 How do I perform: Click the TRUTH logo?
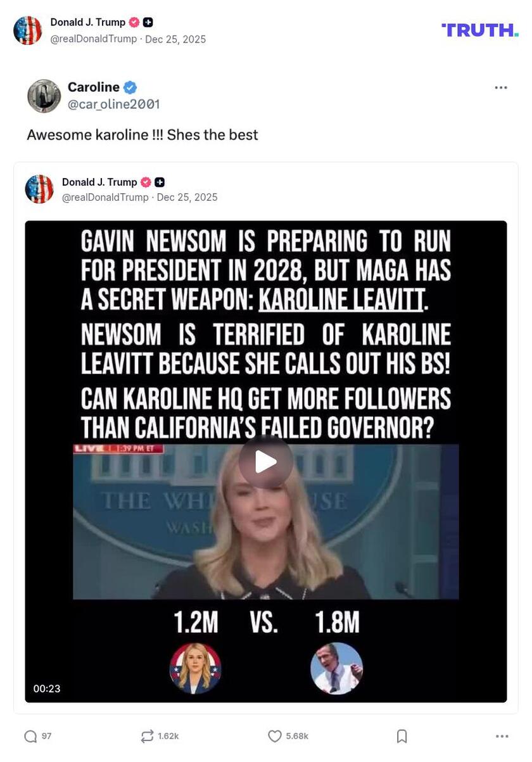pos(480,30)
